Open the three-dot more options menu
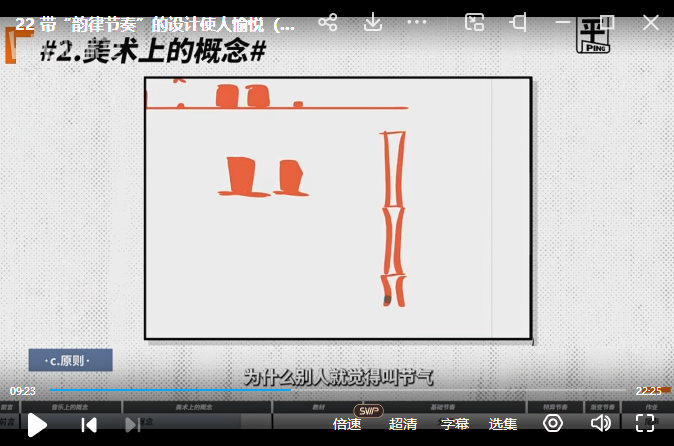Viewport: 674px width, 446px height. tap(419, 22)
